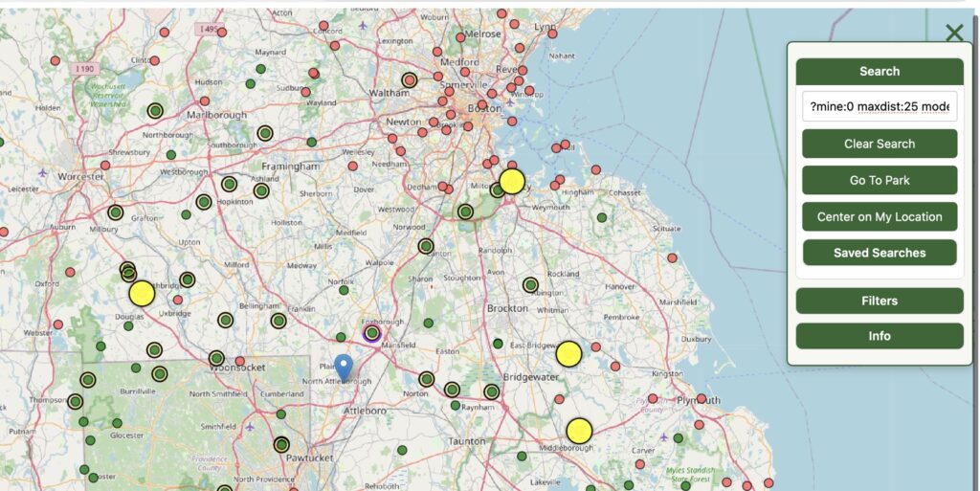Click the green ringed marker near Pawtucket
Image resolution: width=980 pixels, height=491 pixels.
tap(281, 445)
